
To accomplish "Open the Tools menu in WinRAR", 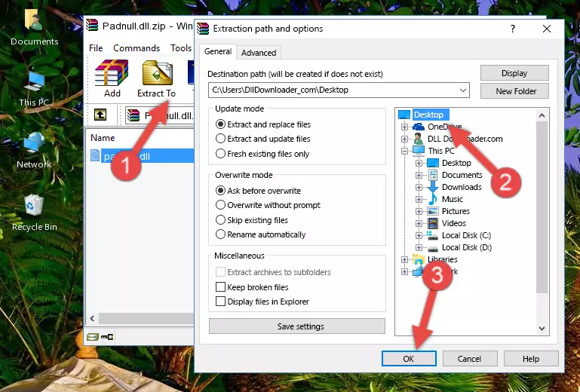I will (x=181, y=48).
